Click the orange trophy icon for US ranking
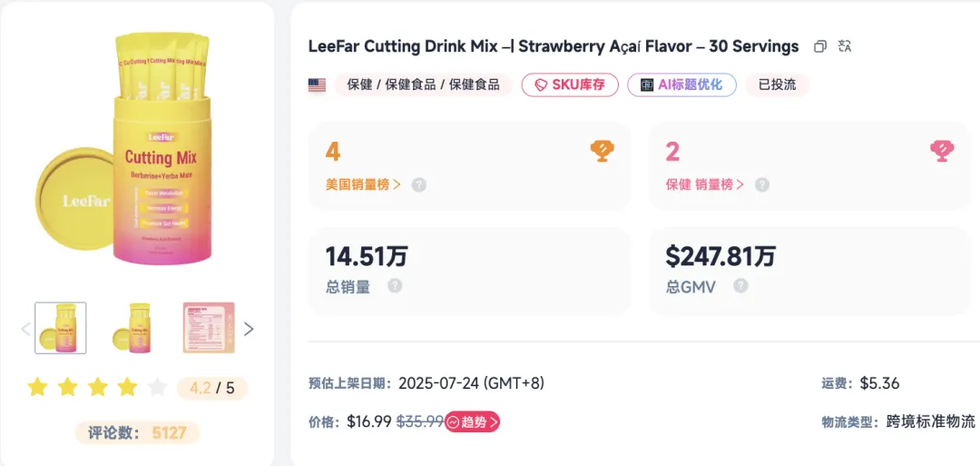 (602, 151)
